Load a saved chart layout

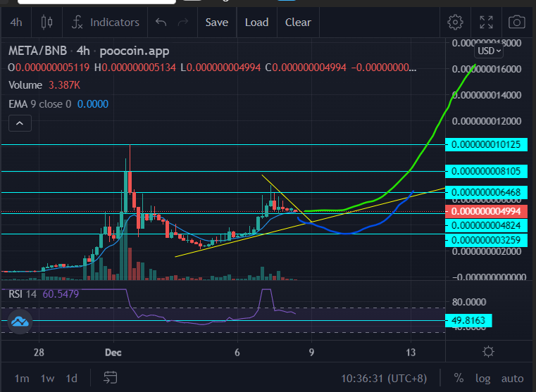tap(256, 23)
